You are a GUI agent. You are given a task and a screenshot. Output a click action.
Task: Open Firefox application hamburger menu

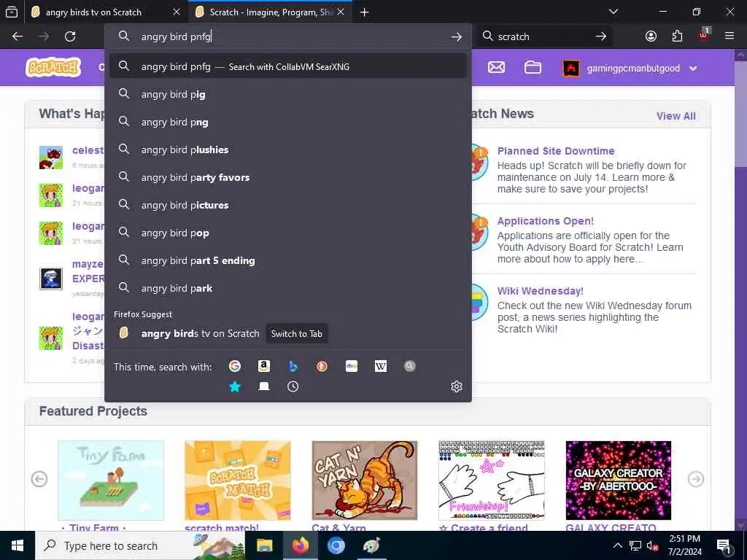[x=729, y=36]
